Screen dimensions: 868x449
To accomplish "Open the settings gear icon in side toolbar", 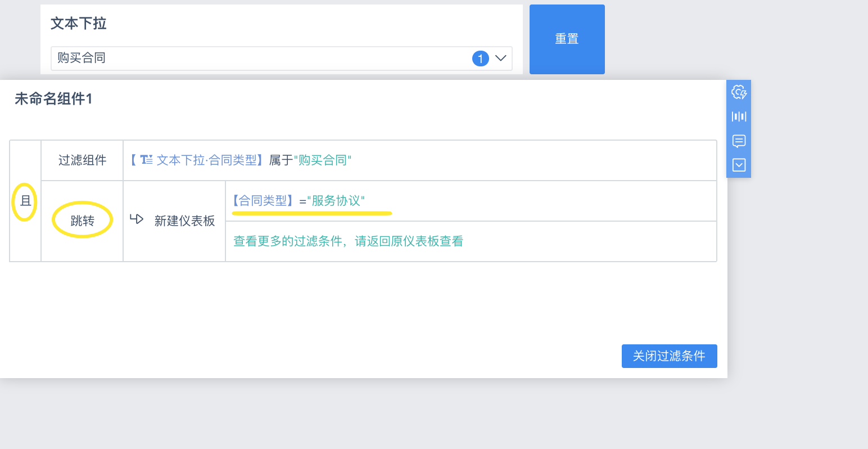I will click(739, 92).
